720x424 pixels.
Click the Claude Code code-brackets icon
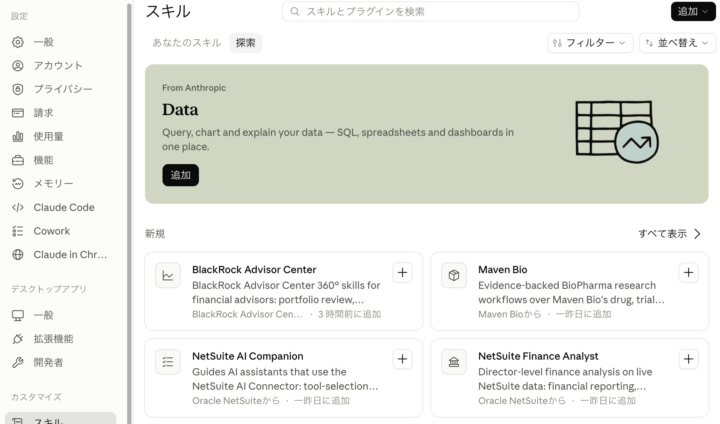tap(18, 207)
